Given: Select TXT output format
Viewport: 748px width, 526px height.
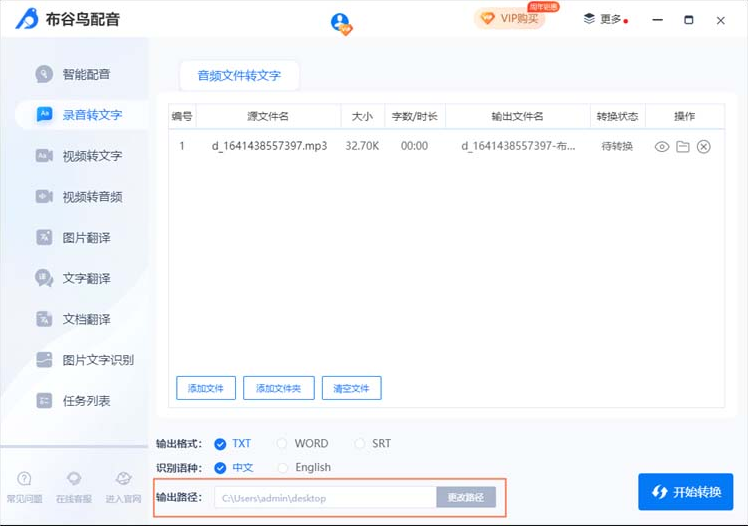Looking at the screenshot, I should pyautogui.click(x=221, y=444).
